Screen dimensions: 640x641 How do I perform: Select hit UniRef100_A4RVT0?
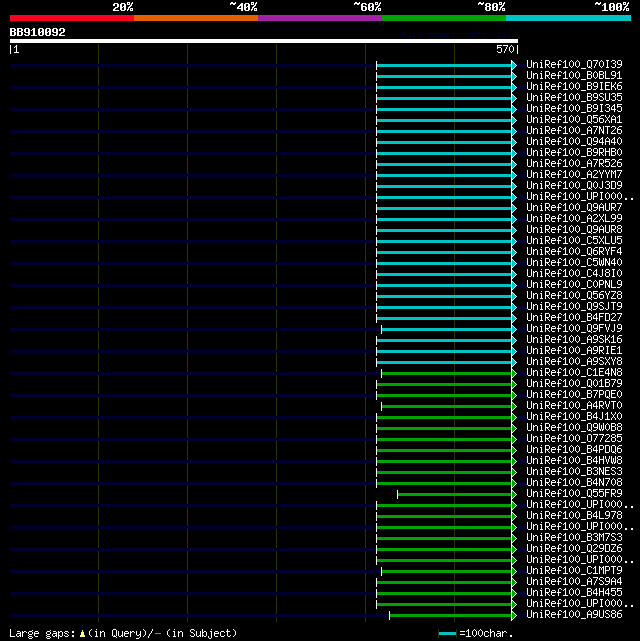click(574, 406)
